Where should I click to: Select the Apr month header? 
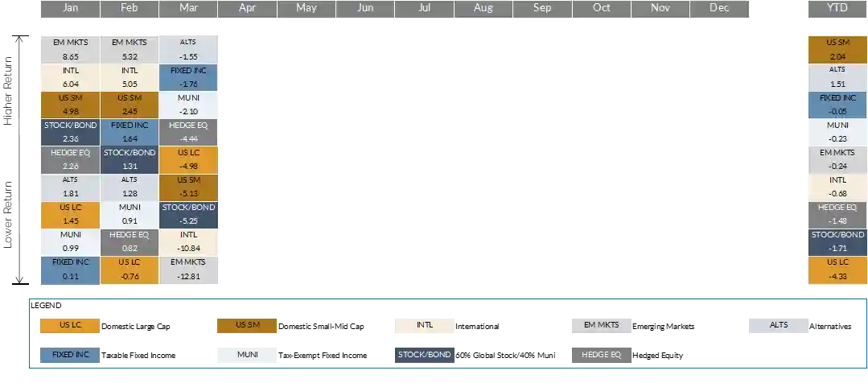click(248, 8)
